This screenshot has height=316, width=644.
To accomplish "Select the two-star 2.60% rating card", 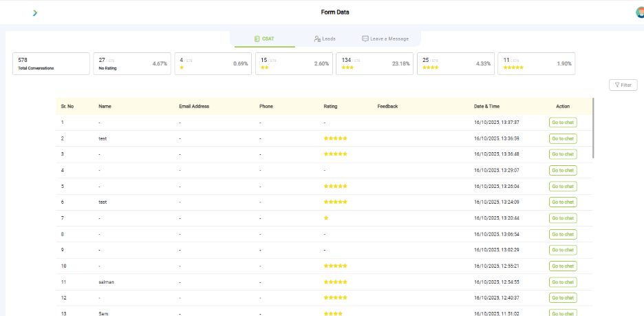I will pyautogui.click(x=294, y=64).
